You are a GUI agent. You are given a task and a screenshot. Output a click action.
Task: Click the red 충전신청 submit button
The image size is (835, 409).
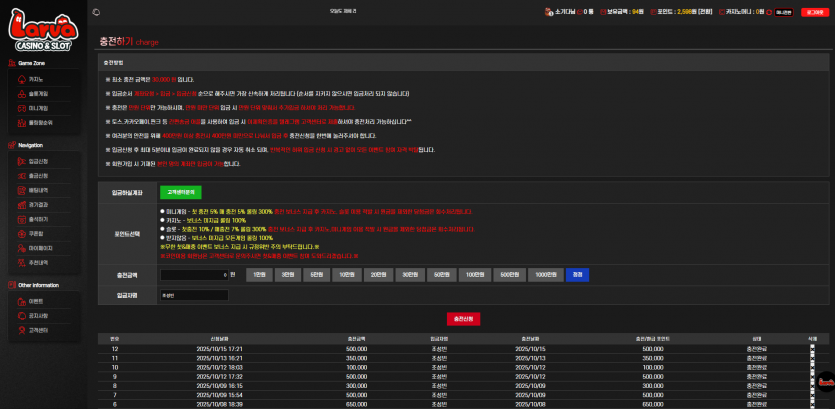coord(463,318)
